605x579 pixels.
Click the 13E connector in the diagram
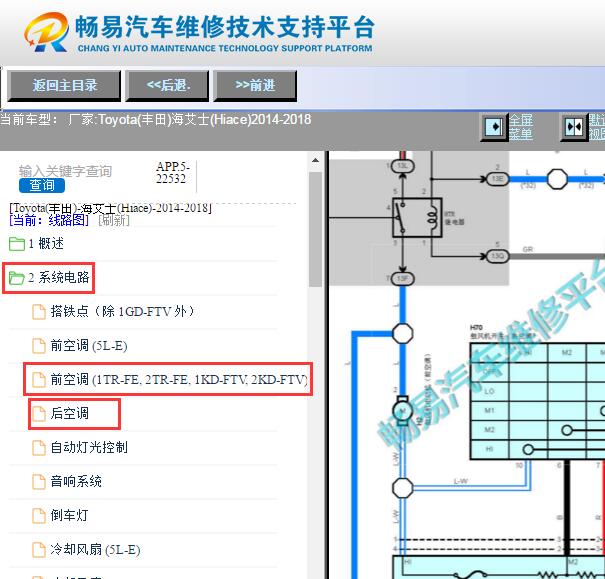497,179
